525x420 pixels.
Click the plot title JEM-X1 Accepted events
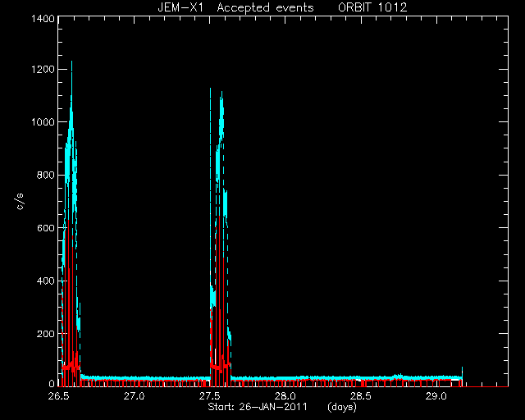(x=235, y=7)
